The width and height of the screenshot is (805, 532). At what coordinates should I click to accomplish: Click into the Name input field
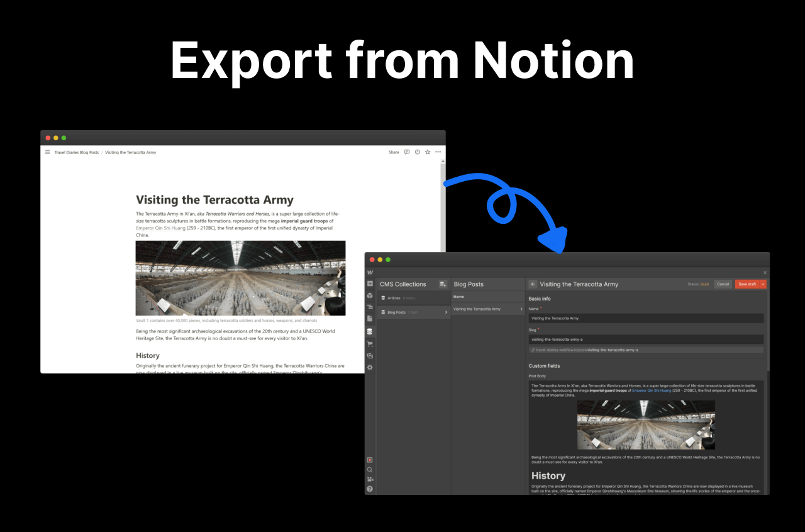646,318
